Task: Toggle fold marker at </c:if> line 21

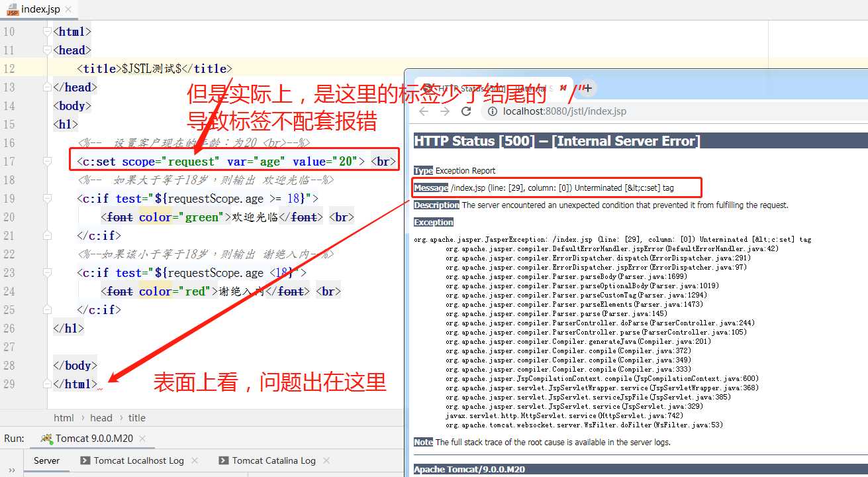Action: coord(46,236)
